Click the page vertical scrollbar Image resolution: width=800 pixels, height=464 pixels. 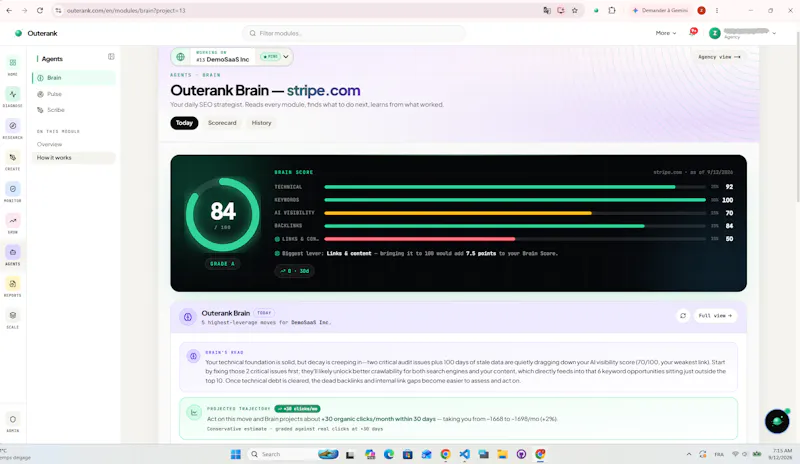pyautogui.click(x=797, y=117)
